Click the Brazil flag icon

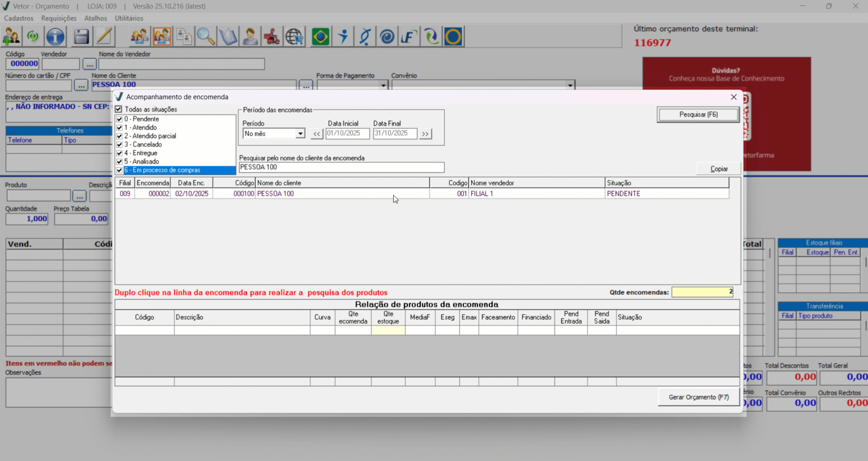pos(320,37)
